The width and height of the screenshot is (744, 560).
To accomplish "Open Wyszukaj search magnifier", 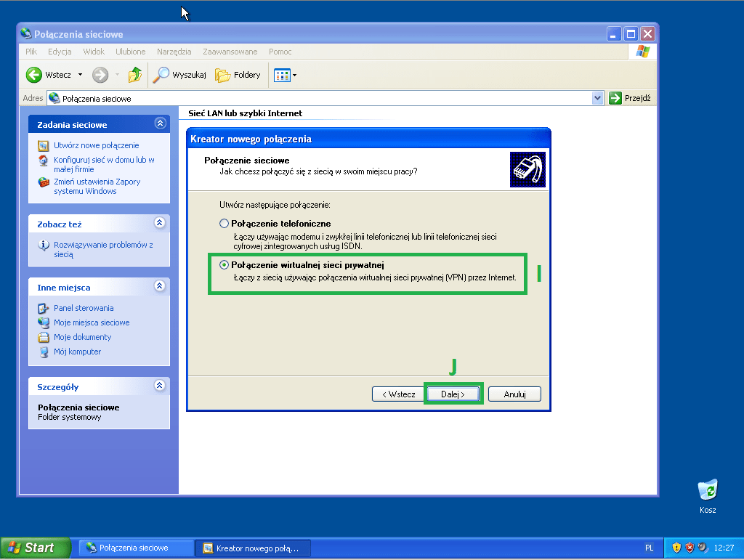I will [x=161, y=75].
